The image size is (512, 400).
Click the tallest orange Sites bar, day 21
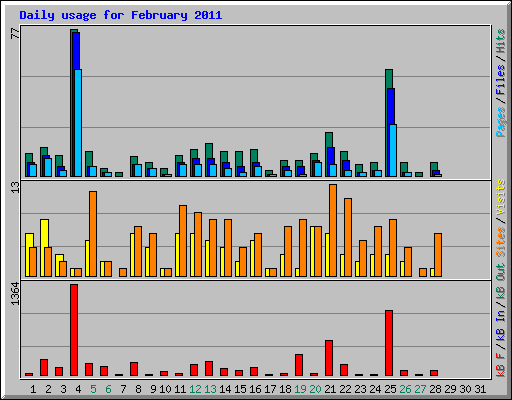[333, 230]
